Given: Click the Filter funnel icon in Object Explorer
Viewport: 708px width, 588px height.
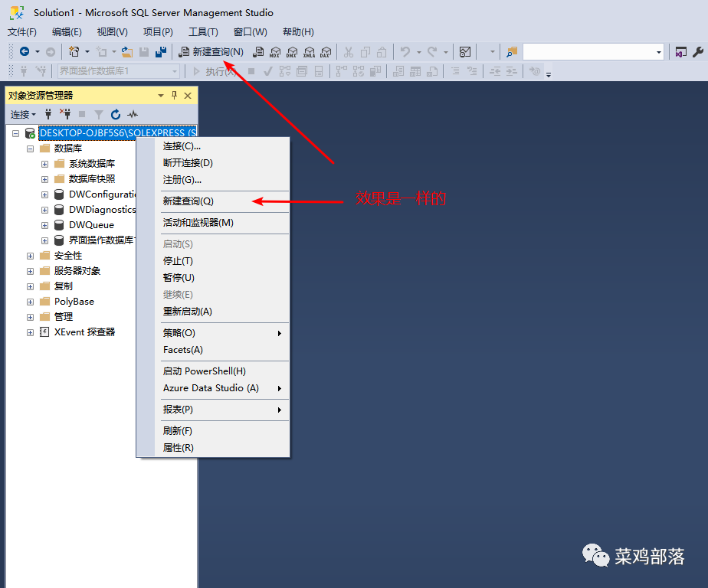Looking at the screenshot, I should point(98,115).
